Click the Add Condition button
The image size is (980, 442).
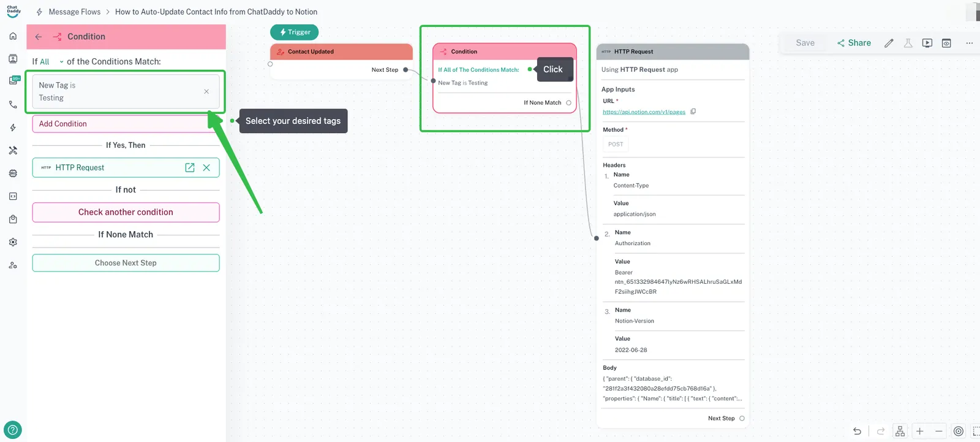(63, 124)
